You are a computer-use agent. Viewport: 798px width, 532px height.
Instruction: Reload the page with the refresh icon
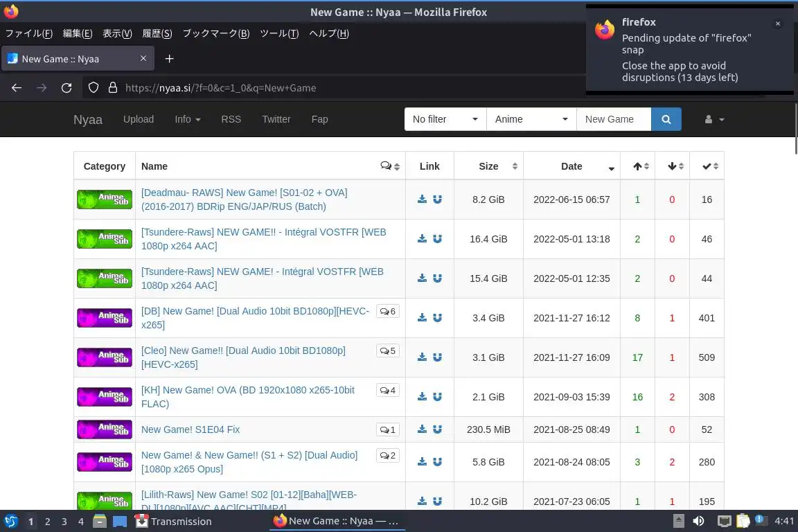click(66, 87)
